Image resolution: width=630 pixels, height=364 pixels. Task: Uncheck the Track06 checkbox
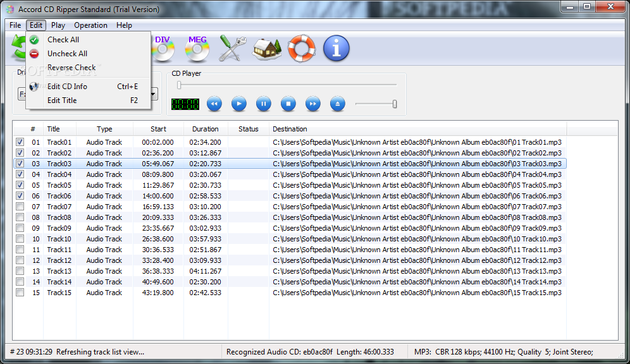pos(20,196)
